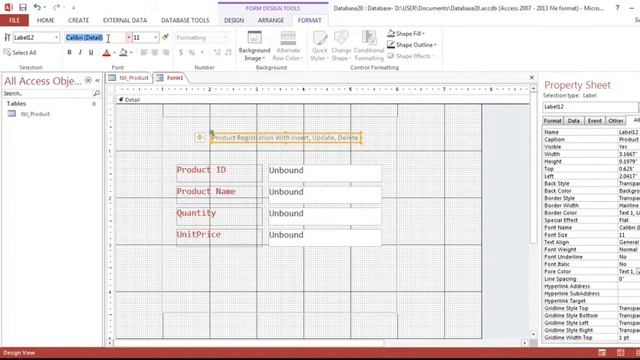The image size is (640, 360).
Task: Click the Alternate Row Color button
Action: coord(288,46)
